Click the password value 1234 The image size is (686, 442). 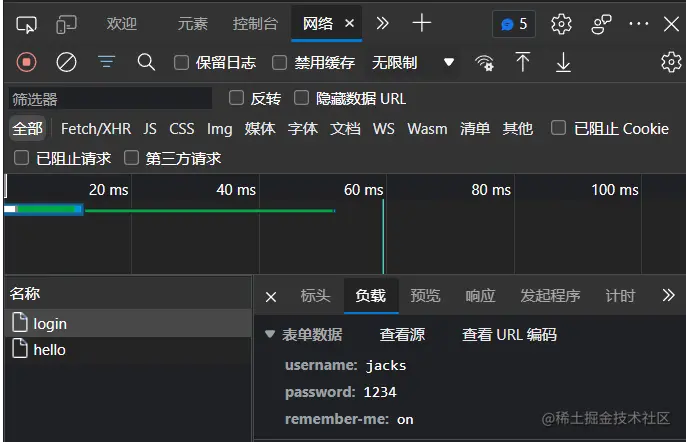click(380, 392)
